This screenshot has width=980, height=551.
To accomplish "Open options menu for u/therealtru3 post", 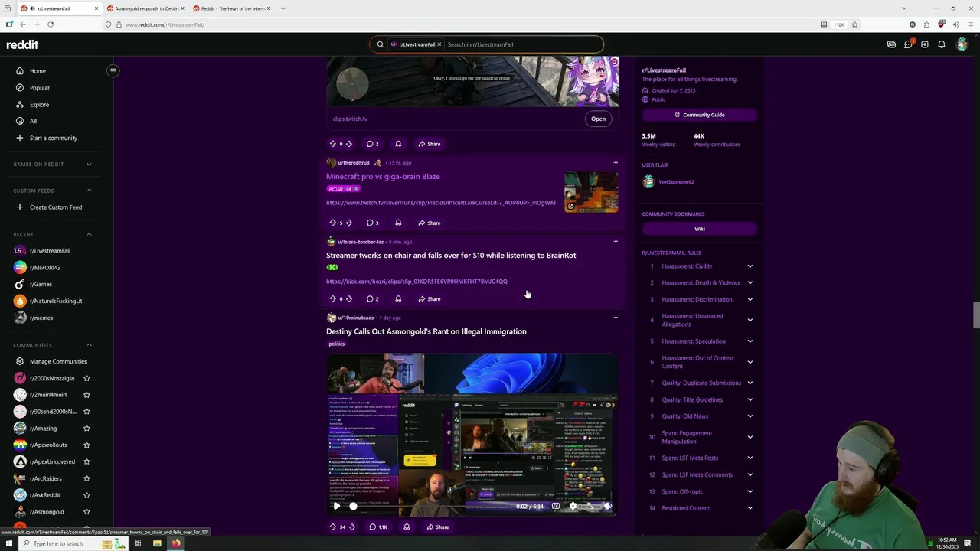I will (x=615, y=163).
